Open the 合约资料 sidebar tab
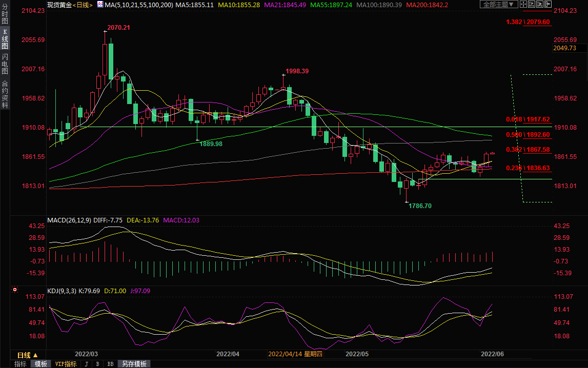This screenshot has height=368, width=588. pyautogui.click(x=5, y=94)
